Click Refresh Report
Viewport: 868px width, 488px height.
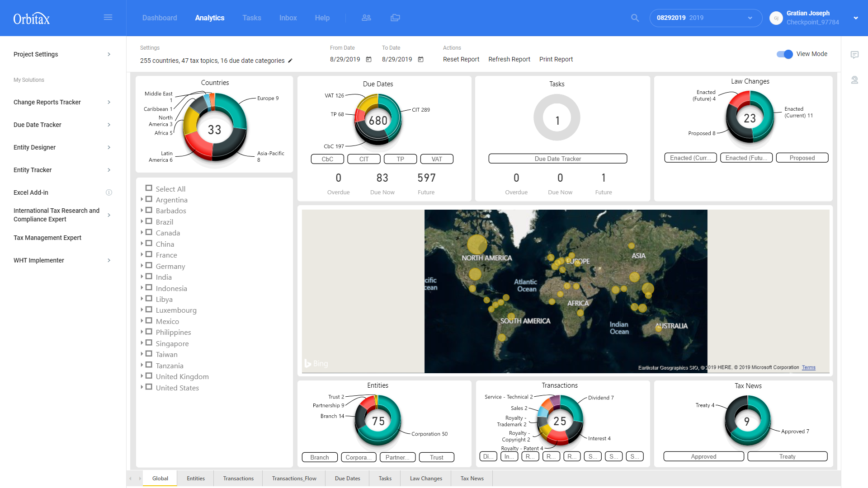coord(509,59)
